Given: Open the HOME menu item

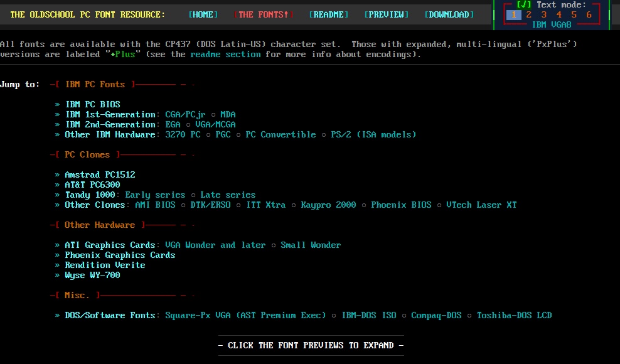Looking at the screenshot, I should (203, 14).
